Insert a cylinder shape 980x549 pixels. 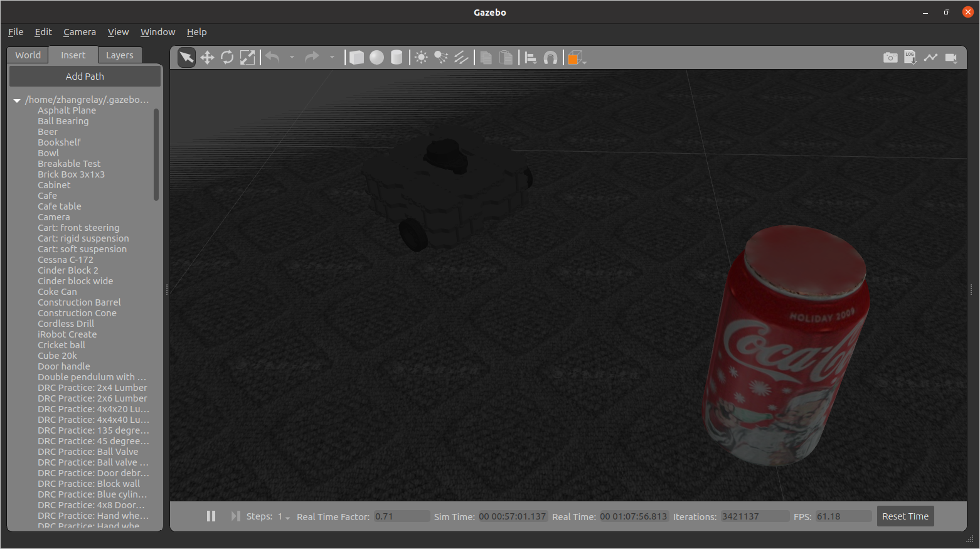(x=397, y=58)
